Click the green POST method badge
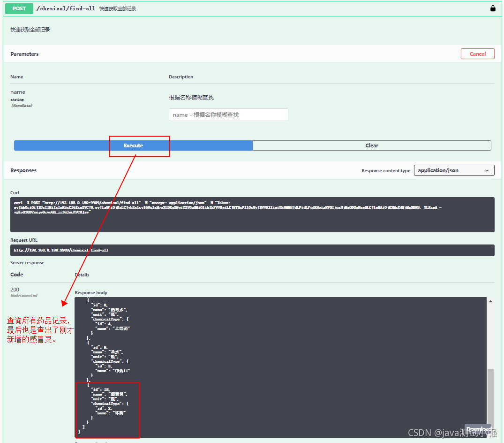Screen dimensions: 504x443 click(19, 9)
